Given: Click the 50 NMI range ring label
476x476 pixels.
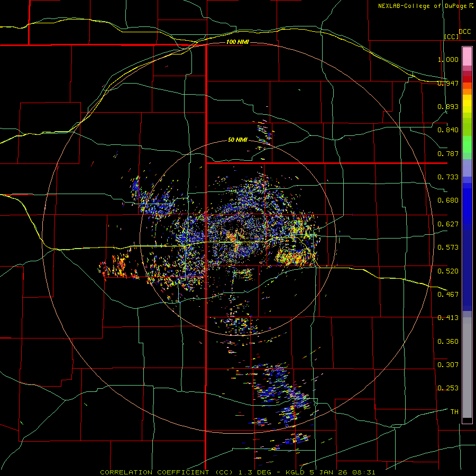Looking at the screenshot, I should coord(237,140).
